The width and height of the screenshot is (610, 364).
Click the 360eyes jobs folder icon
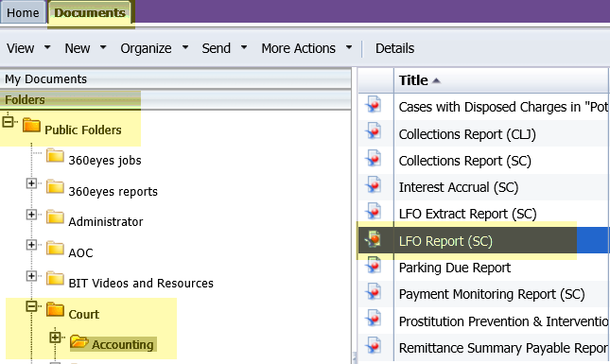tap(55, 156)
